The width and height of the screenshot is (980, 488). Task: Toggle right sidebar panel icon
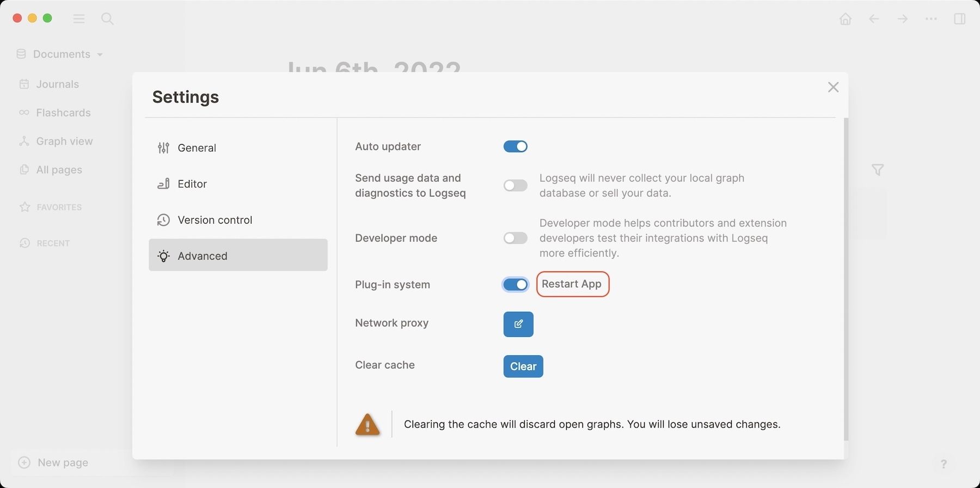[x=959, y=19]
